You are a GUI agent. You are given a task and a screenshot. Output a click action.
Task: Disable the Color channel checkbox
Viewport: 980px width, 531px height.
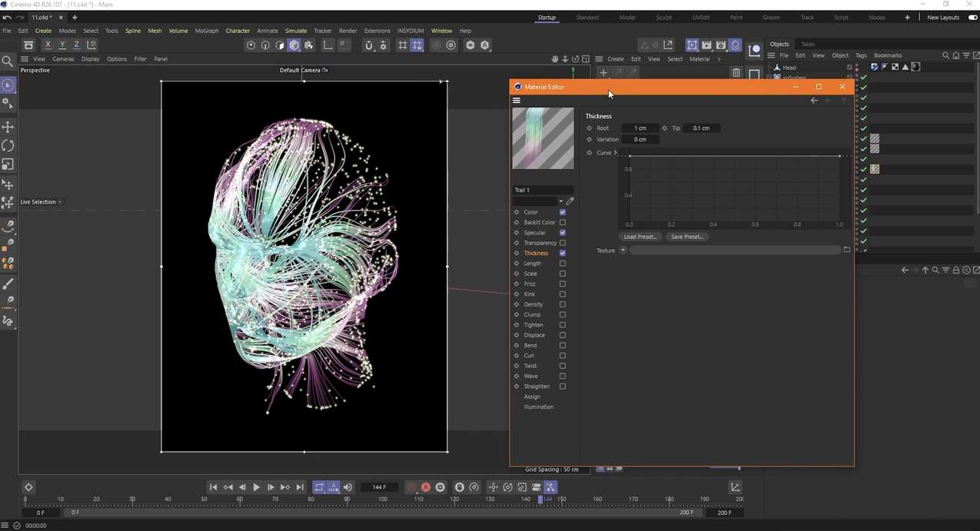[563, 212]
